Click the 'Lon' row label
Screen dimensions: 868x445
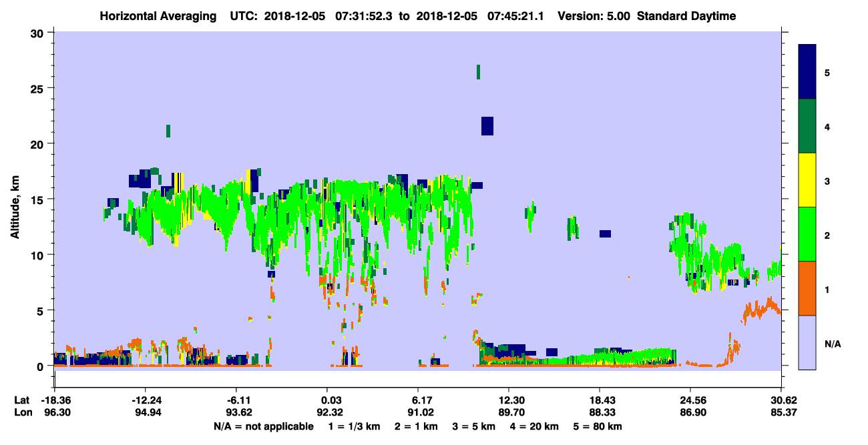[22, 412]
